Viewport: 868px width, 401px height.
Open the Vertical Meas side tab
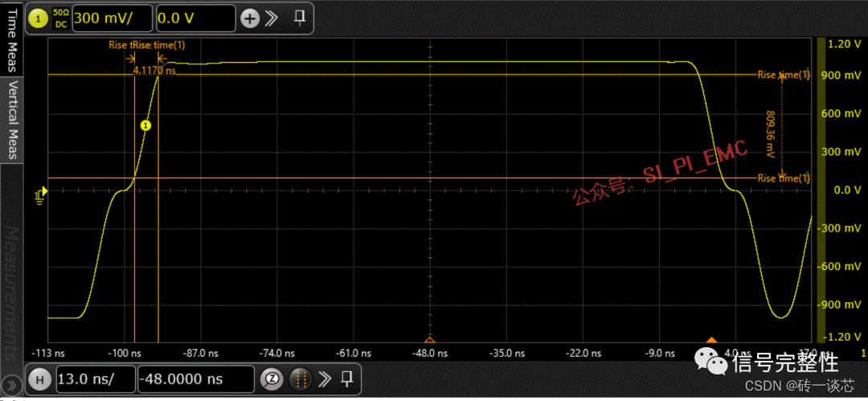[x=11, y=120]
